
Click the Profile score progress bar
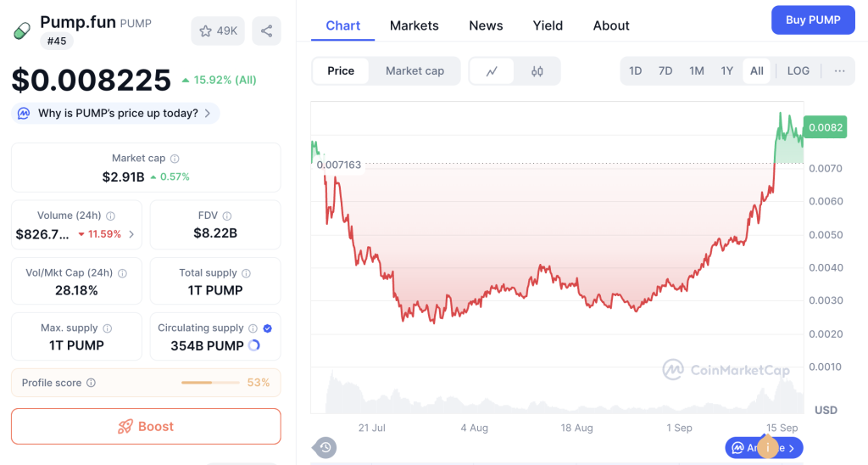coord(209,384)
